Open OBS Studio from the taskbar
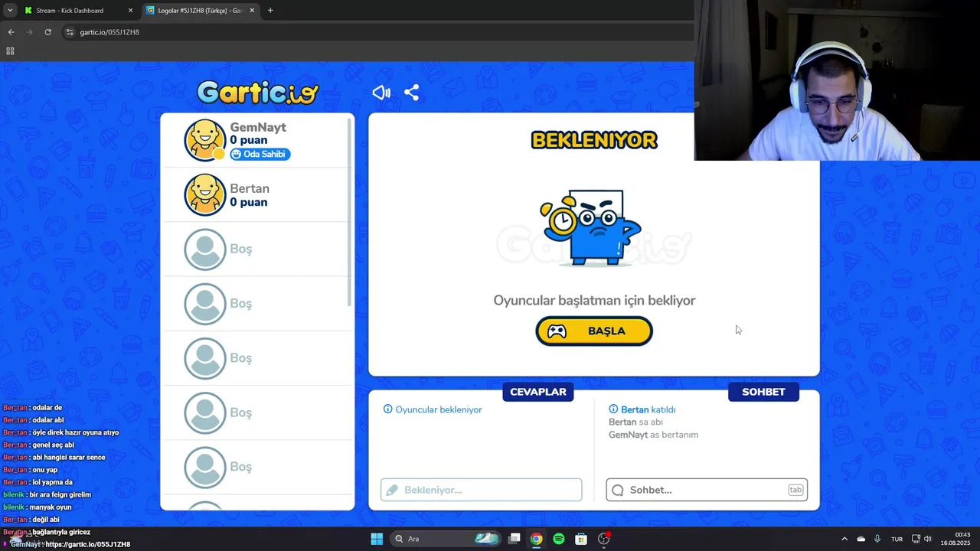The height and width of the screenshot is (551, 980). point(603,539)
